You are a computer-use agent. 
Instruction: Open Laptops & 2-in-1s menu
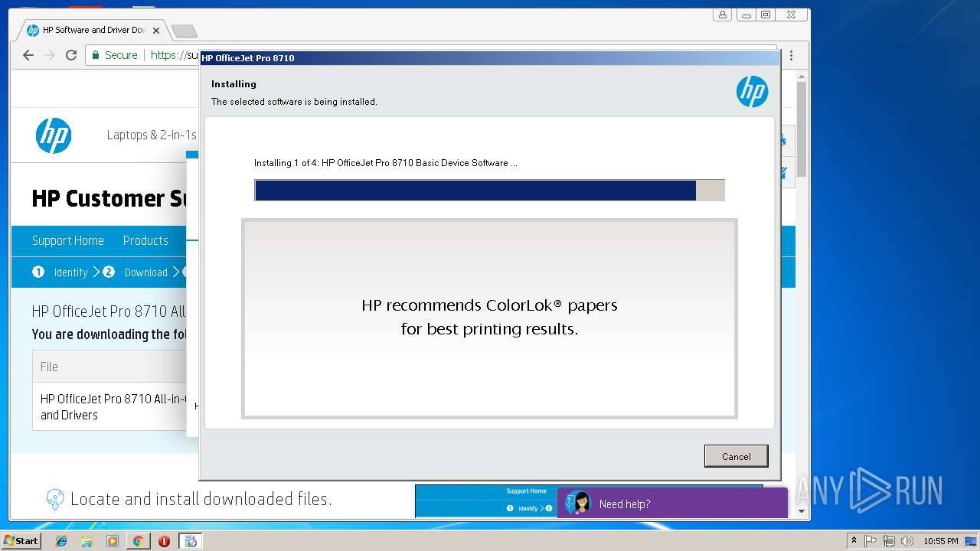[x=152, y=135]
